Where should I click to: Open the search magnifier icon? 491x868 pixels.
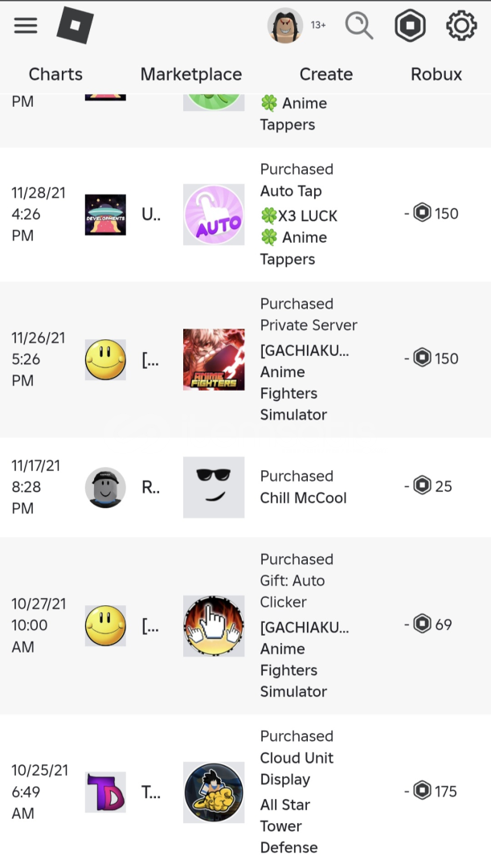click(x=359, y=26)
